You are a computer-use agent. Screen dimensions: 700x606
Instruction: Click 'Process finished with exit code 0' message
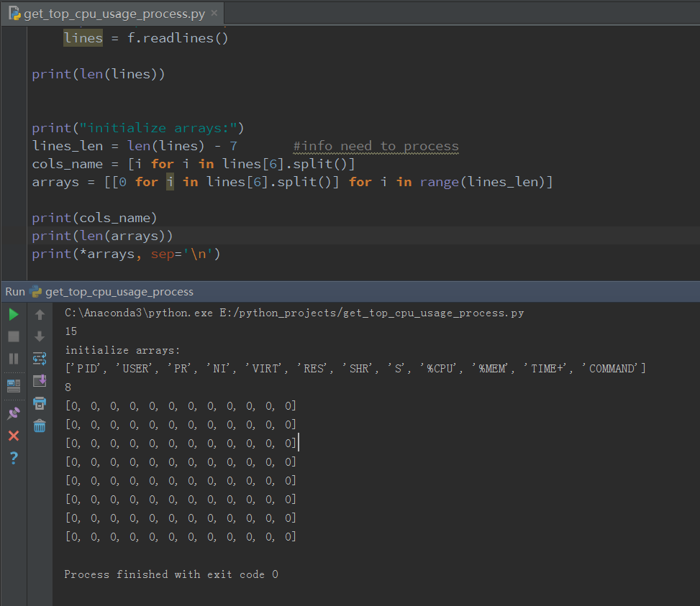pos(171,574)
